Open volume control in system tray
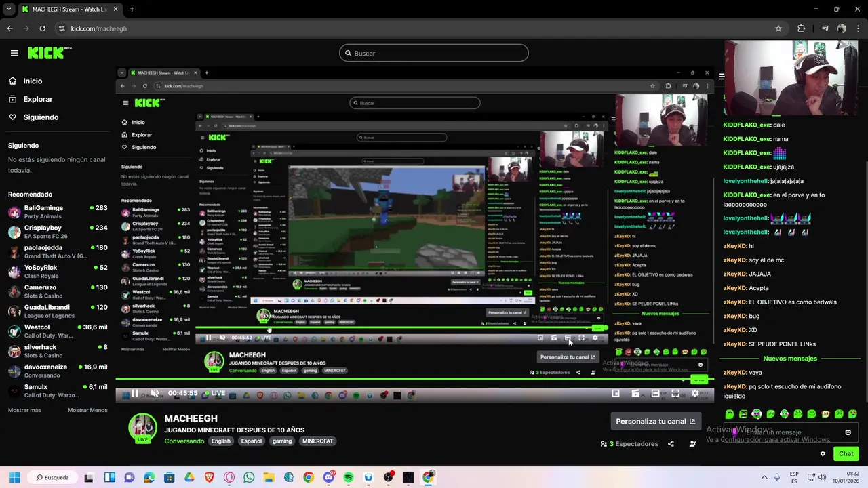The image size is (868, 488). tap(822, 477)
